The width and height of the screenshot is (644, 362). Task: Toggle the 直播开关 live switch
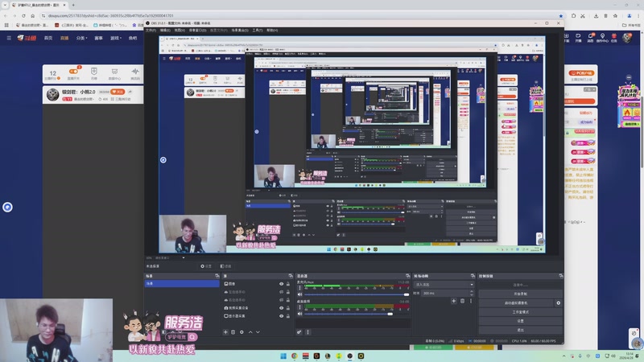tap(73, 72)
